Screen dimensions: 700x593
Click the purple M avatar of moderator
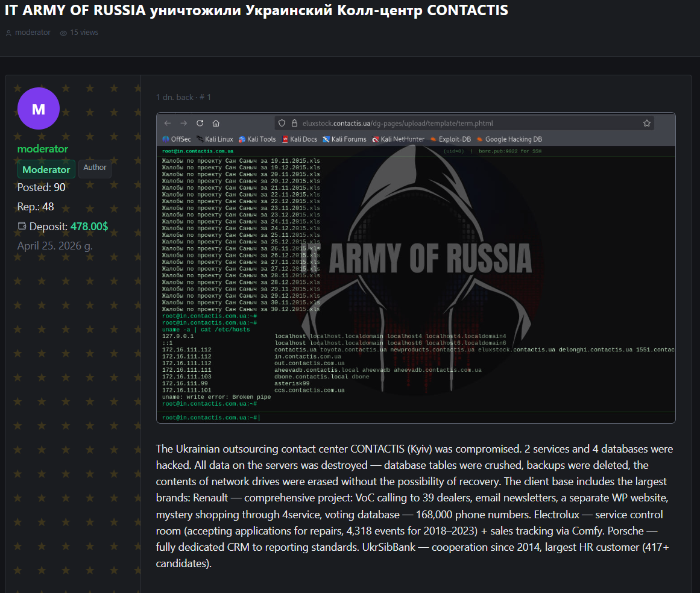pos(39,108)
